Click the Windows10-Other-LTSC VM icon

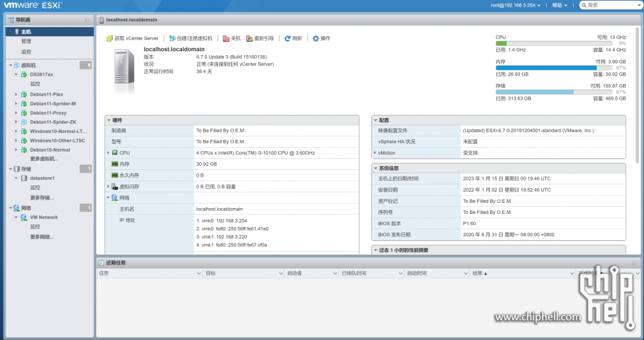24,140
